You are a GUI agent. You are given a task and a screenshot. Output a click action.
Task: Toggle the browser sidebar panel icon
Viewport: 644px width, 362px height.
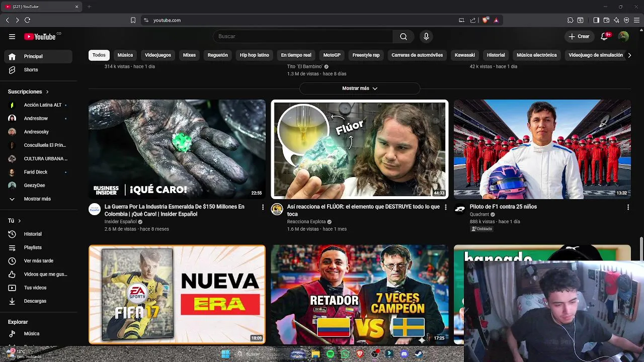[x=596, y=20]
